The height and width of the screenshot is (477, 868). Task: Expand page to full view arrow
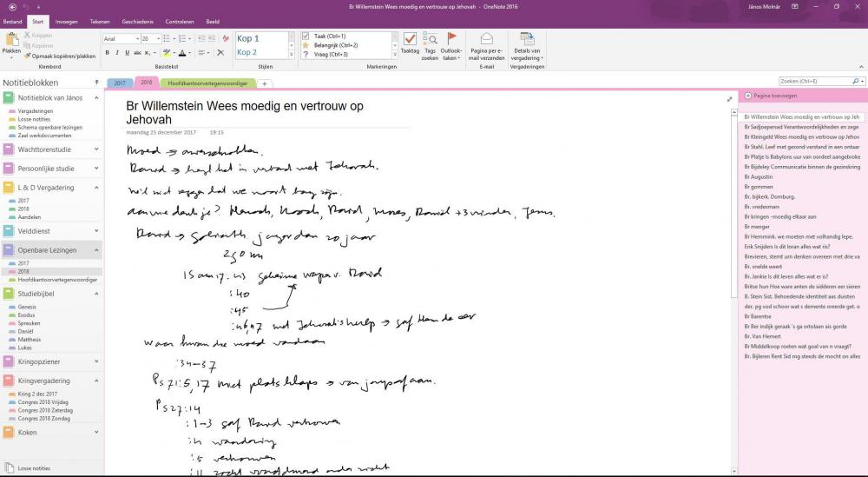[x=730, y=99]
